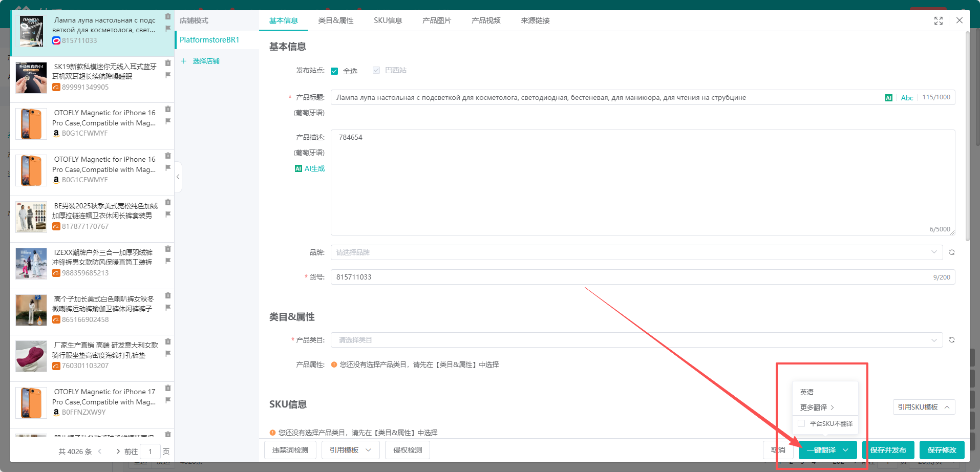Collapse the left product list panel
The height and width of the screenshot is (472, 980).
tap(178, 177)
